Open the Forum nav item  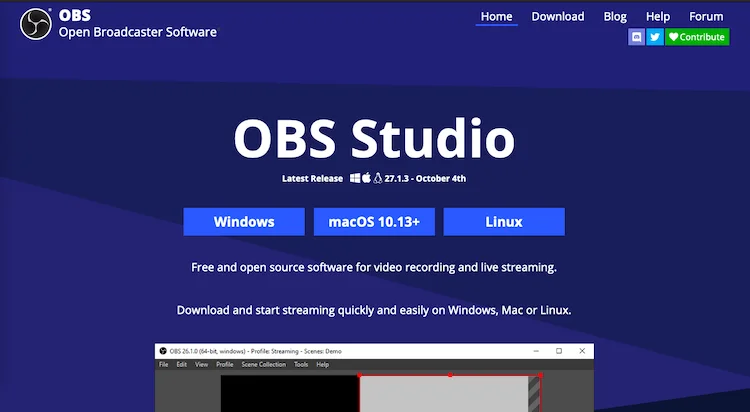706,17
